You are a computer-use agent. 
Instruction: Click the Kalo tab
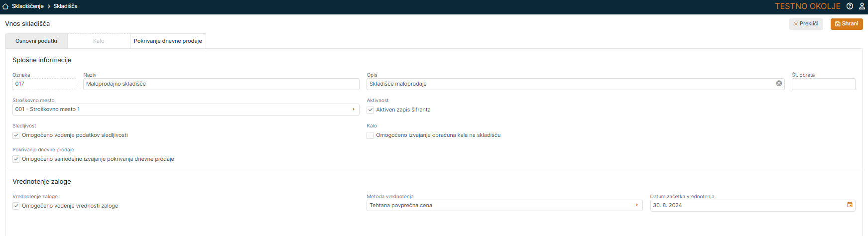(x=99, y=41)
